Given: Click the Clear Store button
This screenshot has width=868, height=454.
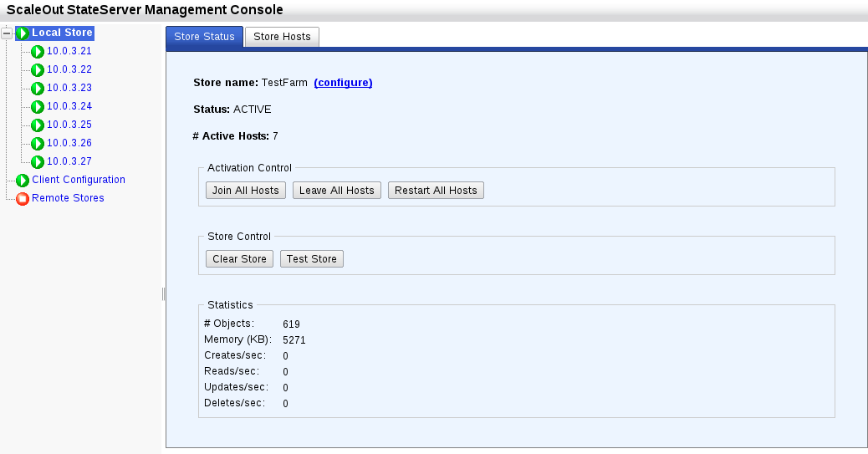Looking at the screenshot, I should 240,259.
